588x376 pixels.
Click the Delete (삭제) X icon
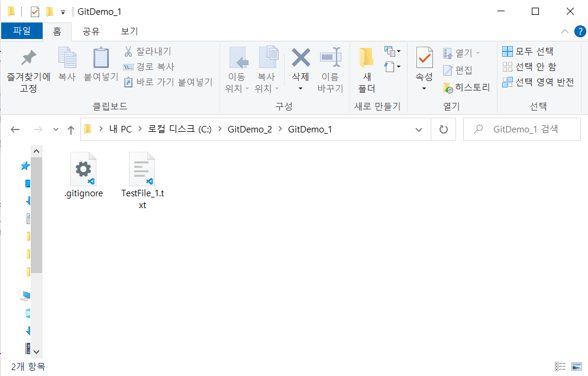click(x=301, y=58)
